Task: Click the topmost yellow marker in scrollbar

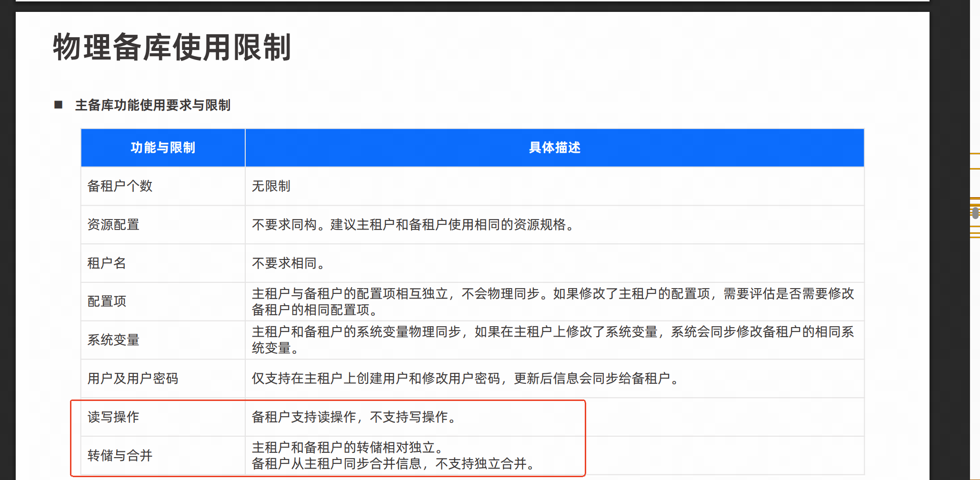Action: tap(975, 154)
